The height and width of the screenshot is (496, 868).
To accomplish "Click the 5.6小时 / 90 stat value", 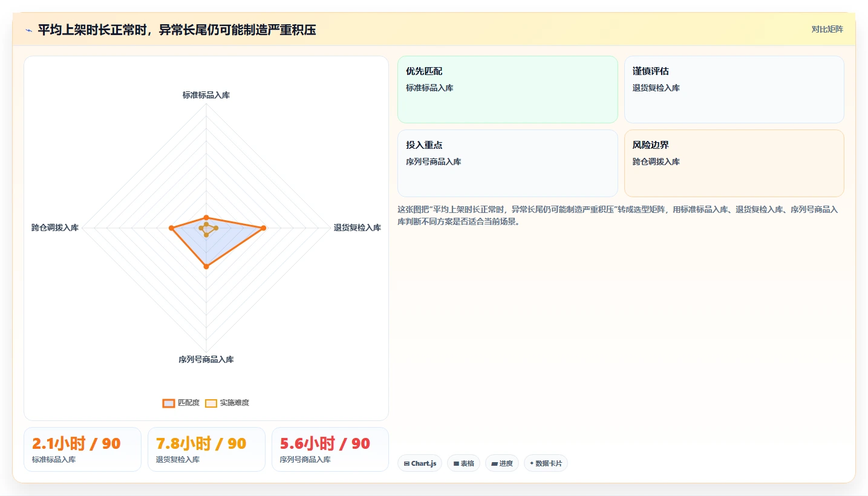I will point(325,443).
